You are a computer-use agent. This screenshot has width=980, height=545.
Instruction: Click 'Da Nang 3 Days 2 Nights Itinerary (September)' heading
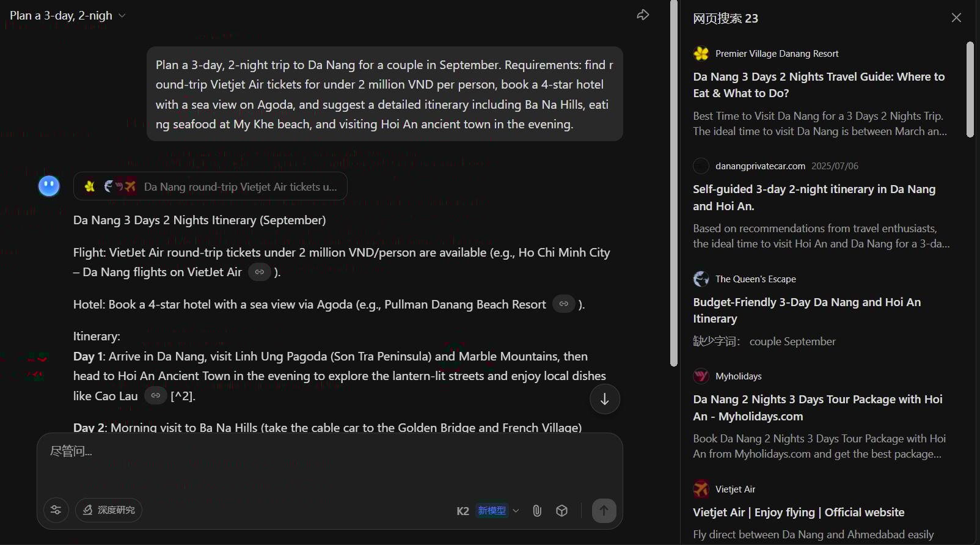tap(199, 220)
